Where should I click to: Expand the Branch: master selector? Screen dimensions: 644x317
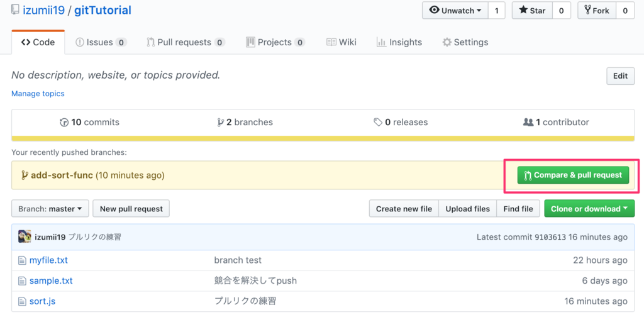tap(50, 209)
